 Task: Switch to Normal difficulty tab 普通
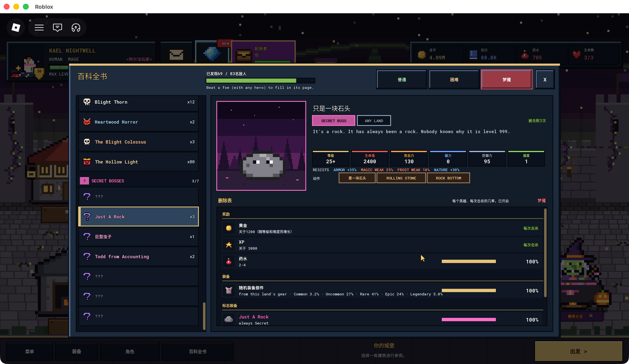point(402,80)
